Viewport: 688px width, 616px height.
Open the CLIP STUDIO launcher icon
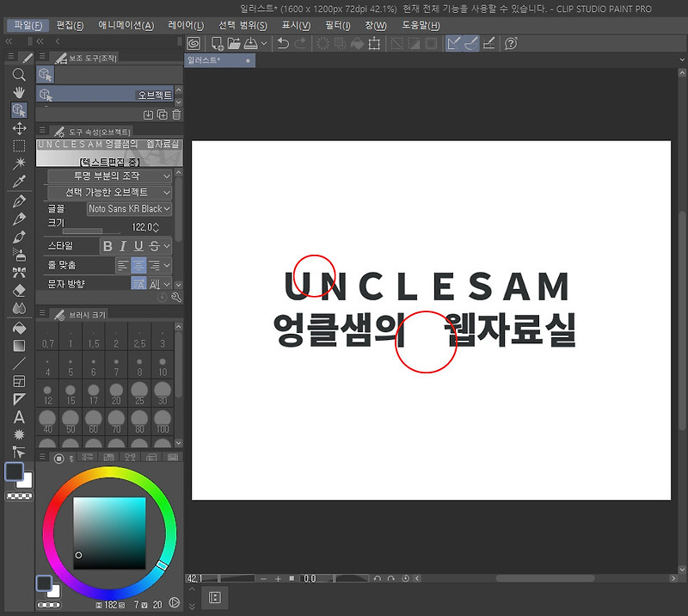pyautogui.click(x=193, y=44)
